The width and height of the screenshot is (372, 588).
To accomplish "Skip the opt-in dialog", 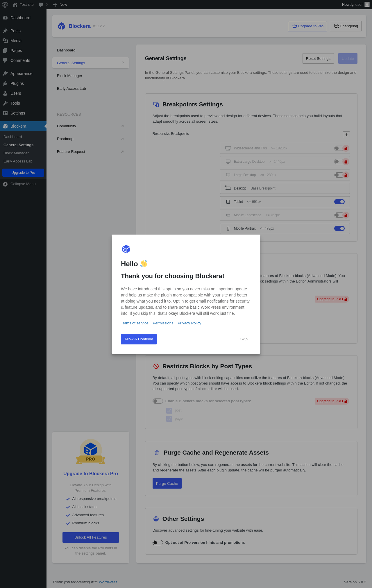I will [x=244, y=339].
